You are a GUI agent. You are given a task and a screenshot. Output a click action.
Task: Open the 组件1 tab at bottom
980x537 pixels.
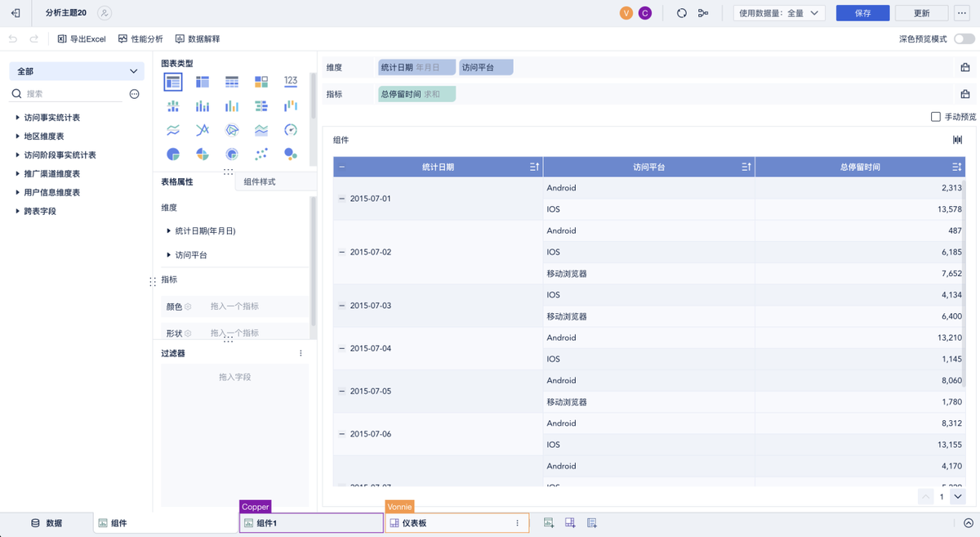[x=311, y=523]
